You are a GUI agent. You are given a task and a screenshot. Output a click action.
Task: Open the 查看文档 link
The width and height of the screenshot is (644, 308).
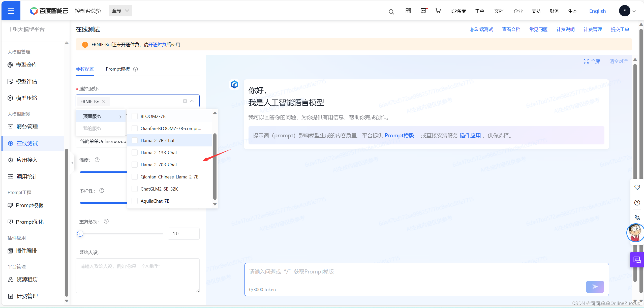[x=511, y=29]
